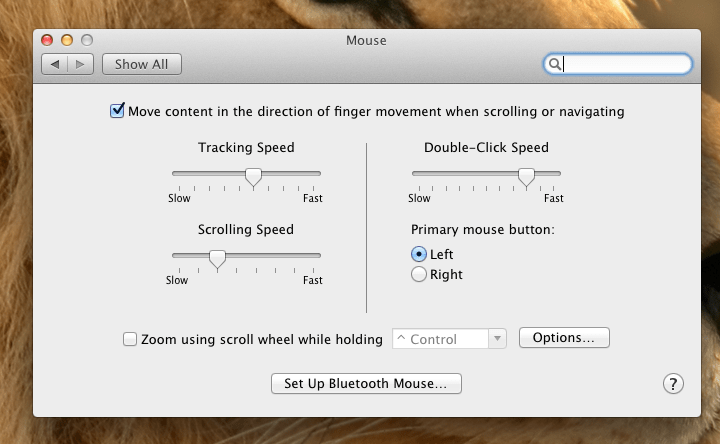Select Right as primary mouse button
This screenshot has width=720, height=444.
[x=419, y=274]
